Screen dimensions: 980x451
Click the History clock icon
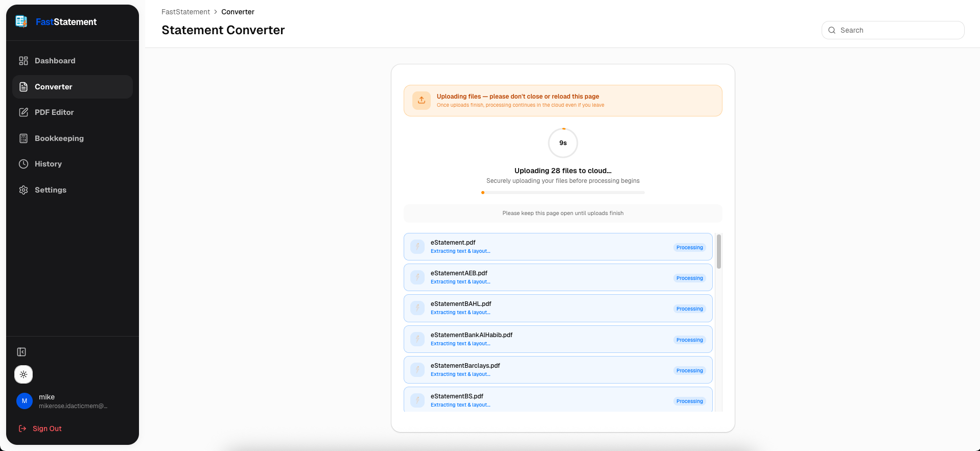[24, 164]
